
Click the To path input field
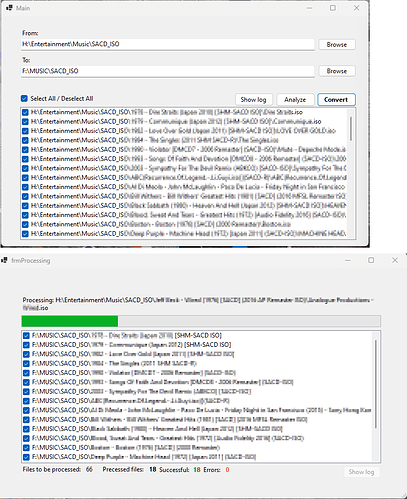(168, 71)
